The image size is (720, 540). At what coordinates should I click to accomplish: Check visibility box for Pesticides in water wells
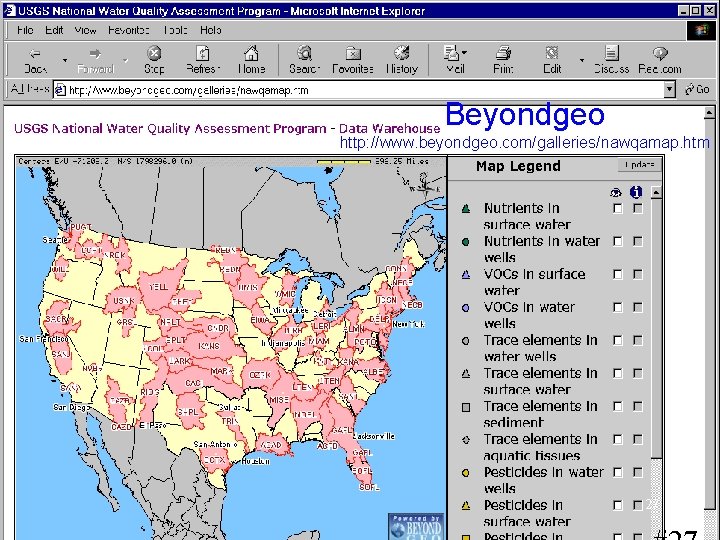tap(618, 472)
